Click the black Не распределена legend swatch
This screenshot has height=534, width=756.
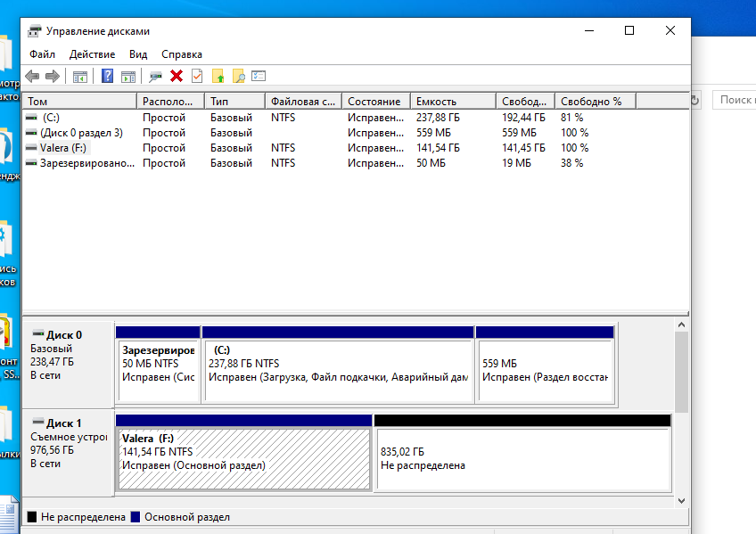(x=32, y=517)
